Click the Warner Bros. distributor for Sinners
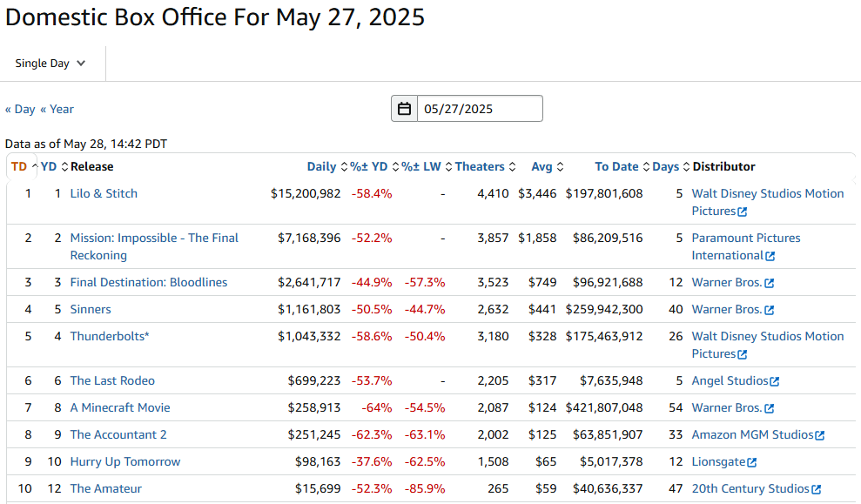This screenshot has height=504, width=861. point(726,309)
